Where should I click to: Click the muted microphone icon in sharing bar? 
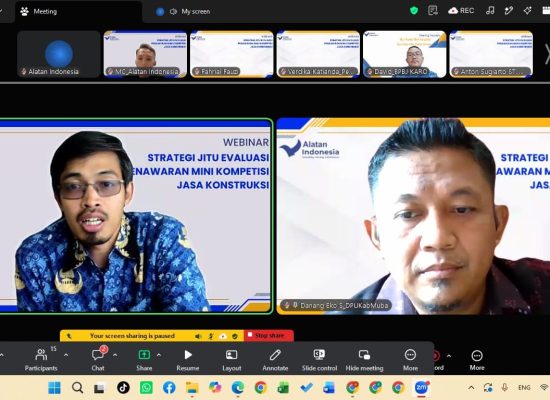coord(210,336)
